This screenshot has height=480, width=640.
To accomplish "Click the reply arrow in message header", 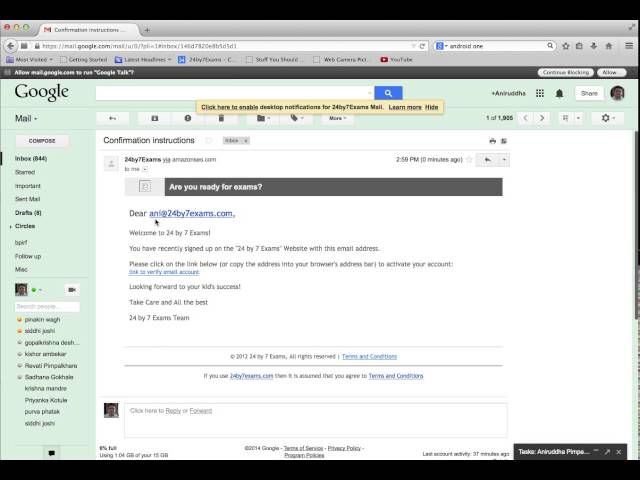I will pyautogui.click(x=487, y=160).
